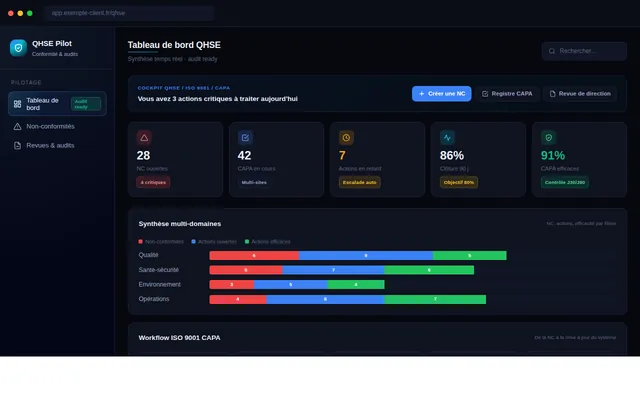Image resolution: width=640 pixels, height=400 pixels.
Task: Go to Revues & audits
Action: tap(57, 145)
